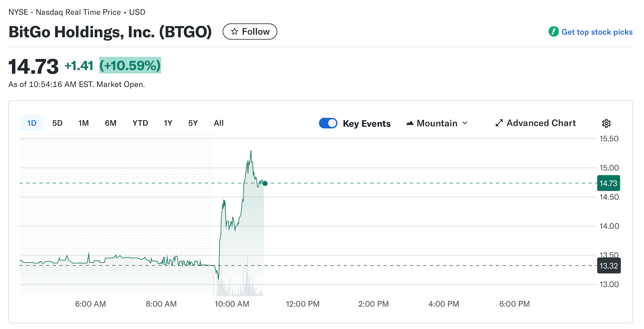The image size is (644, 329).
Task: Click the BitGo Holdings, Inc. (BTGO) heading
Action: point(110,32)
